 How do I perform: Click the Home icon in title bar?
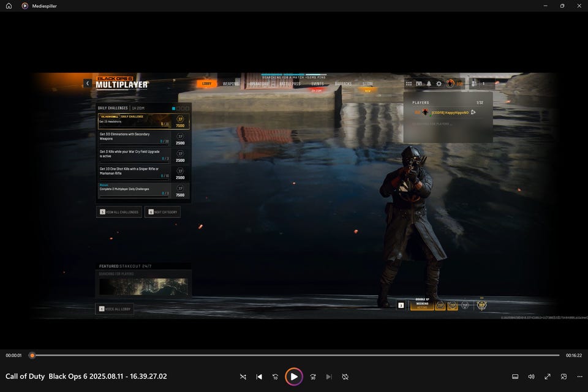(9, 6)
